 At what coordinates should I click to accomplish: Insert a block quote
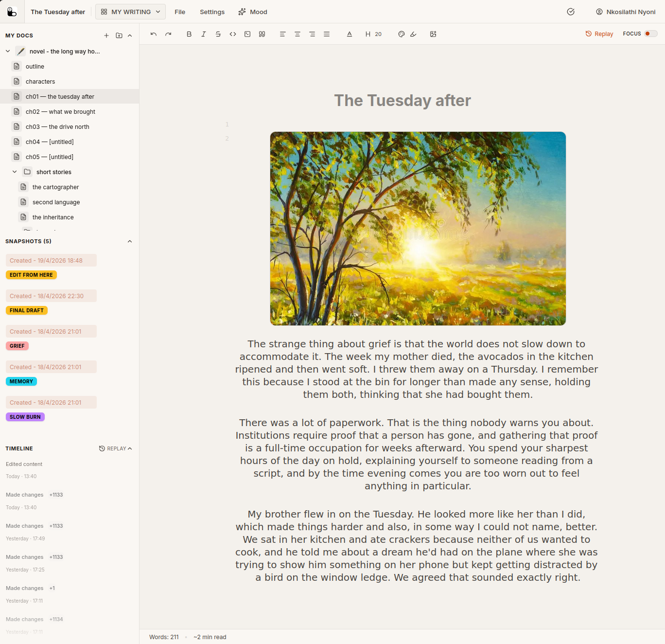[262, 34]
